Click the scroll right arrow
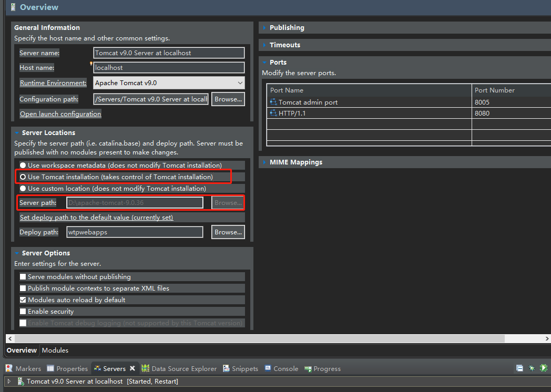The height and width of the screenshot is (392, 551). pos(547,338)
